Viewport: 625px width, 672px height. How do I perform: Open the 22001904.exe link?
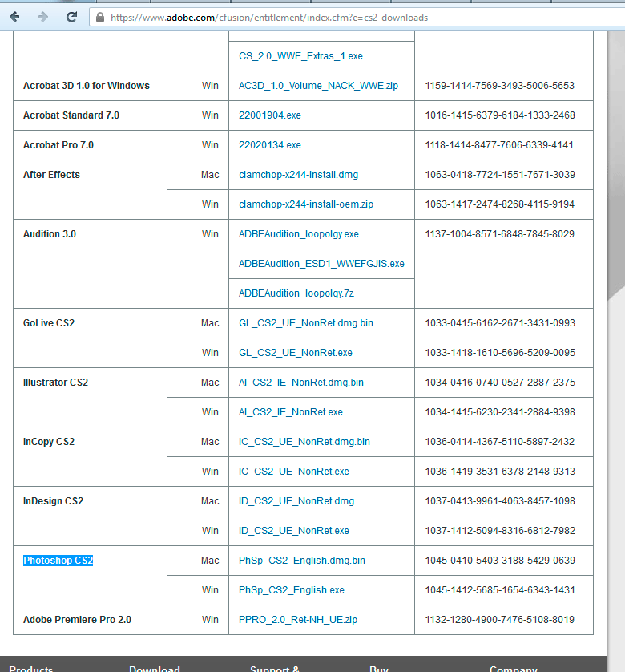click(x=270, y=115)
